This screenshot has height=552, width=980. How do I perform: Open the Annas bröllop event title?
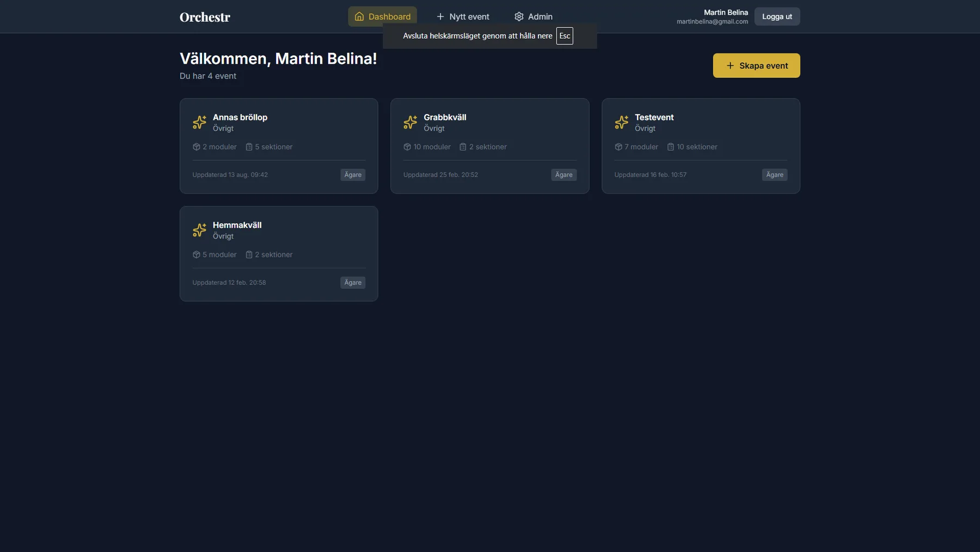click(x=240, y=117)
